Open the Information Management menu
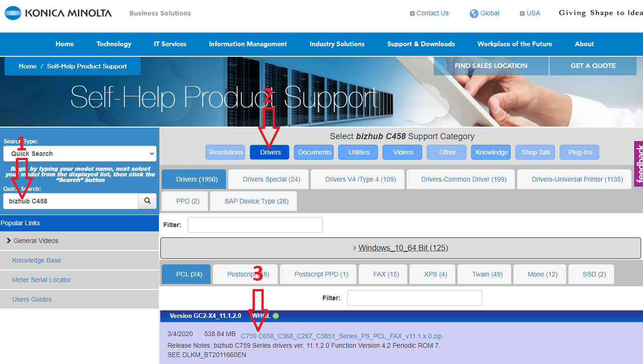 click(248, 44)
